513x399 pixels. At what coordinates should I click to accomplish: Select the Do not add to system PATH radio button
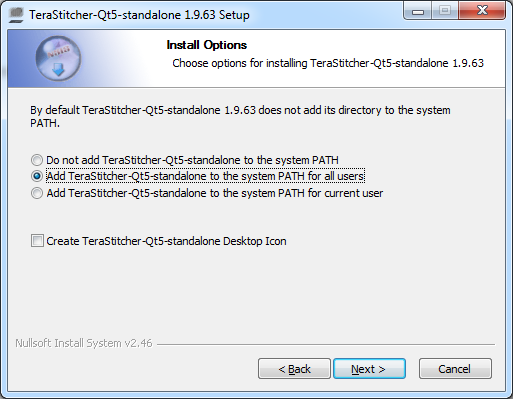coord(37,160)
